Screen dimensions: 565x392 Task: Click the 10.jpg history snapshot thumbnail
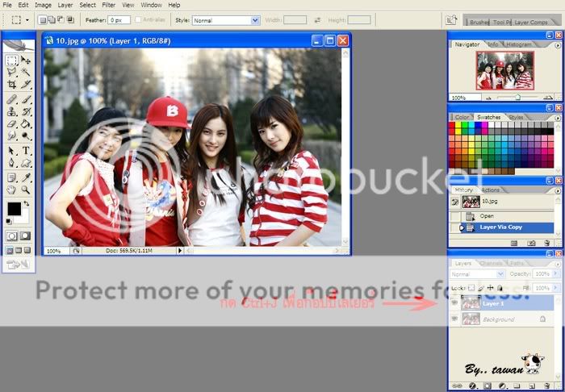[471, 202]
